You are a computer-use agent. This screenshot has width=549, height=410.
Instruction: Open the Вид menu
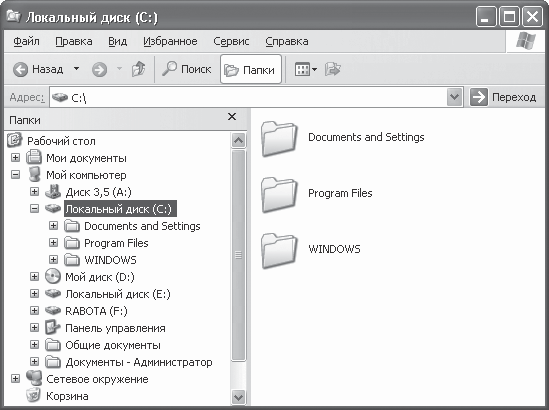coord(117,41)
